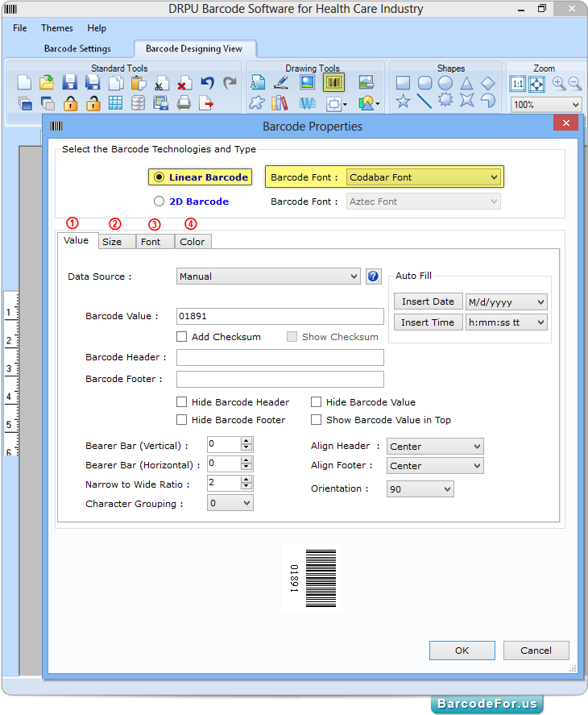This screenshot has width=588, height=715.
Task: Expand the Orientation dropdown
Action: (x=420, y=489)
